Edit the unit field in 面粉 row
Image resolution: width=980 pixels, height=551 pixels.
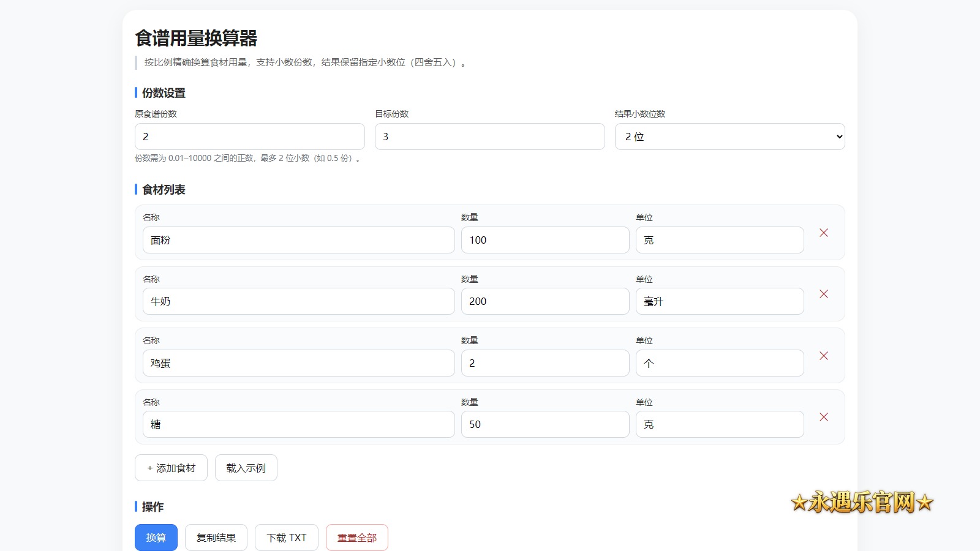720,240
